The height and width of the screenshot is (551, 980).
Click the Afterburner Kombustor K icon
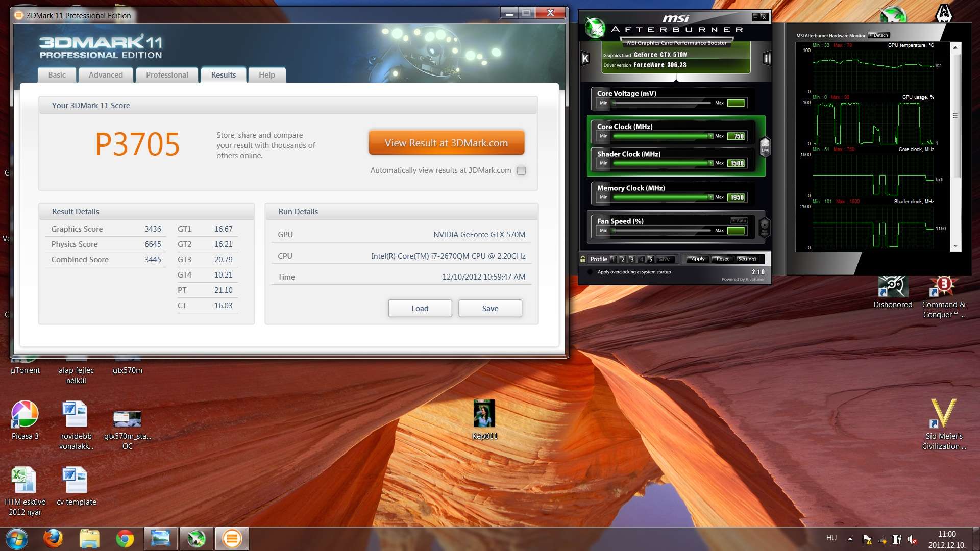585,59
